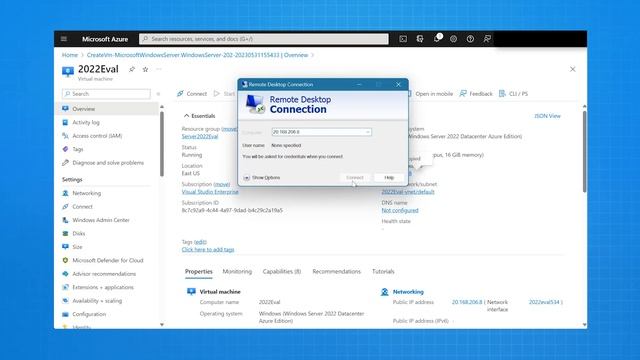Select the Properties tab
This screenshot has width=640, height=360.
click(x=199, y=271)
